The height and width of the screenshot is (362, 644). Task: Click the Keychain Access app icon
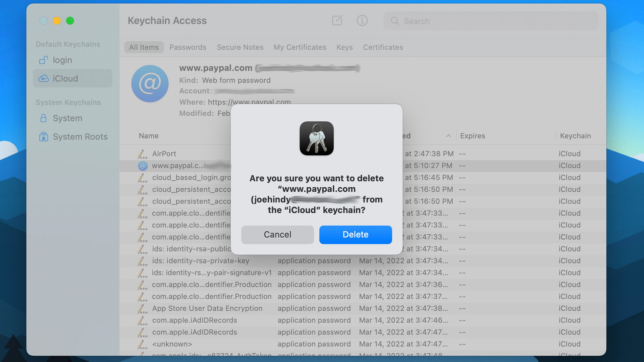(317, 138)
